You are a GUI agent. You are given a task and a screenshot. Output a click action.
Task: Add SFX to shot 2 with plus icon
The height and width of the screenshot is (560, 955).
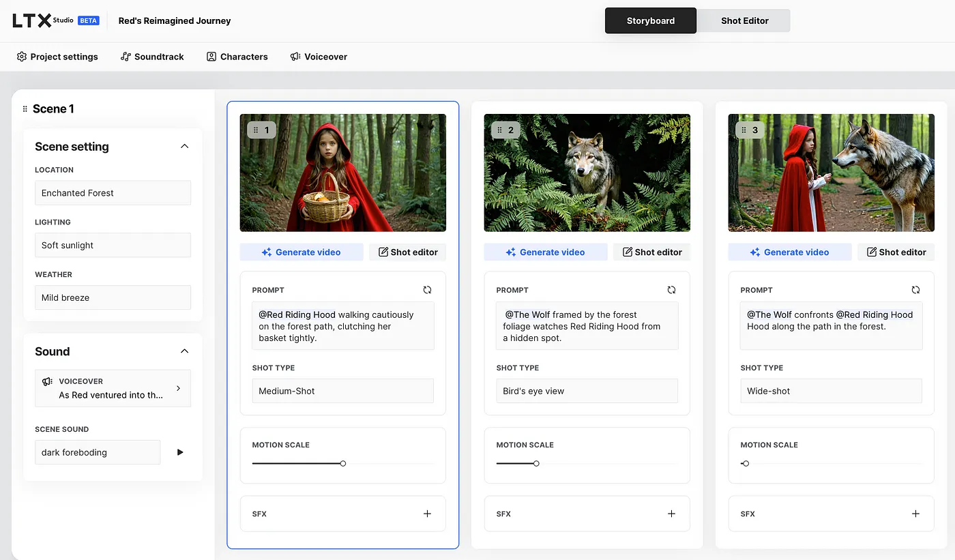pos(671,514)
